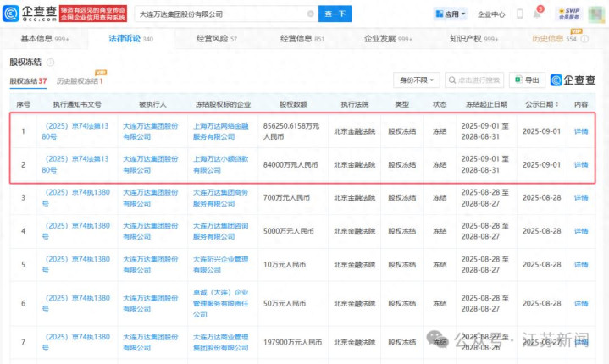Click the 企业中心 header link
The height and width of the screenshot is (364, 609).
click(x=491, y=14)
